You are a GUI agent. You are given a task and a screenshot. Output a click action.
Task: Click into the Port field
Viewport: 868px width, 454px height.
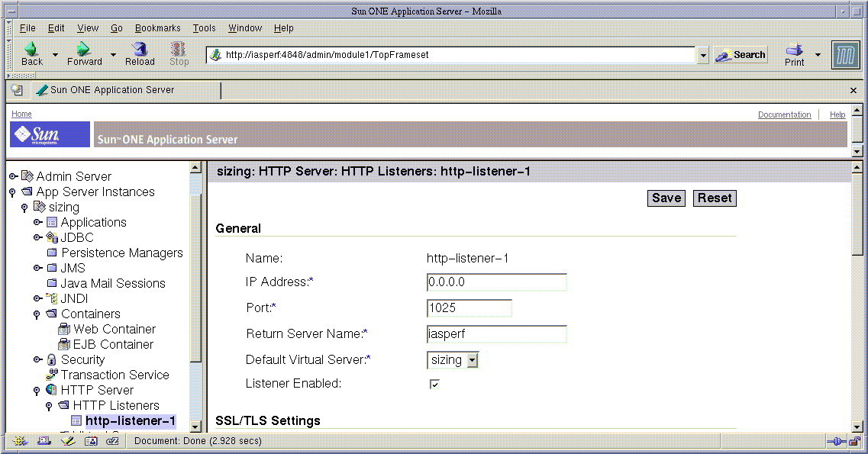469,308
